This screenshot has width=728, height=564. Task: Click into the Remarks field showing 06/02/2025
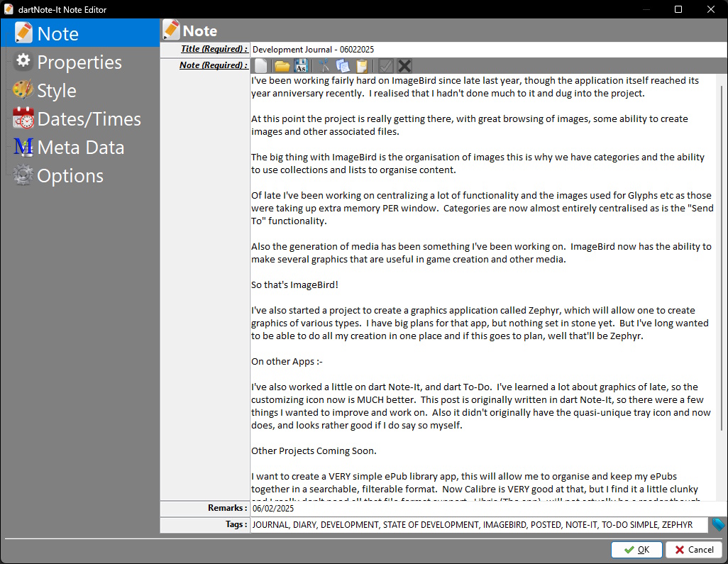coord(489,508)
